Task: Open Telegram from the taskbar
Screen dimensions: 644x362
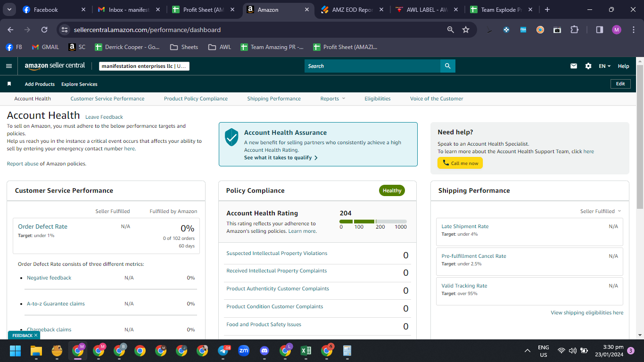Action: 223,351
